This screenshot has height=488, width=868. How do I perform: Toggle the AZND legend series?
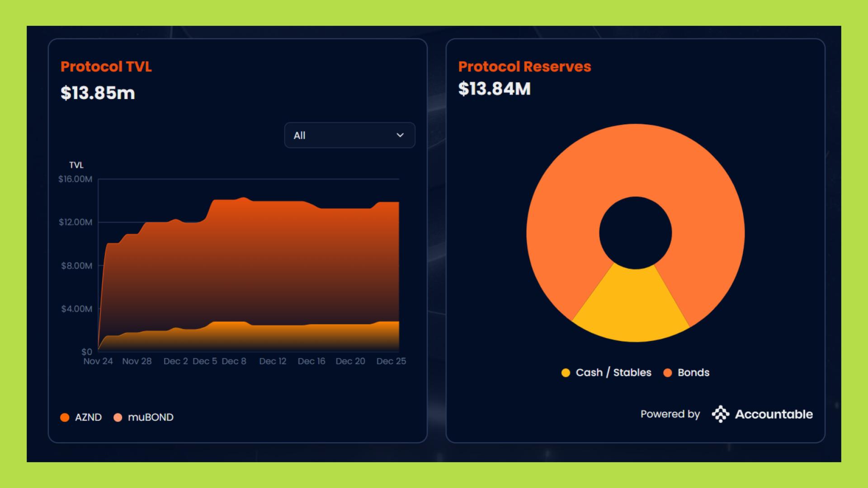pos(88,417)
